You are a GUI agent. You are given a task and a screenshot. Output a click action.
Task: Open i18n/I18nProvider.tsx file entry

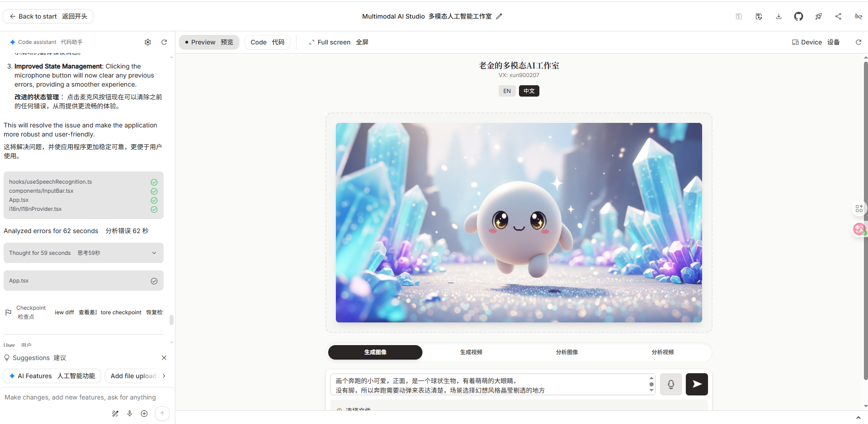pos(35,209)
